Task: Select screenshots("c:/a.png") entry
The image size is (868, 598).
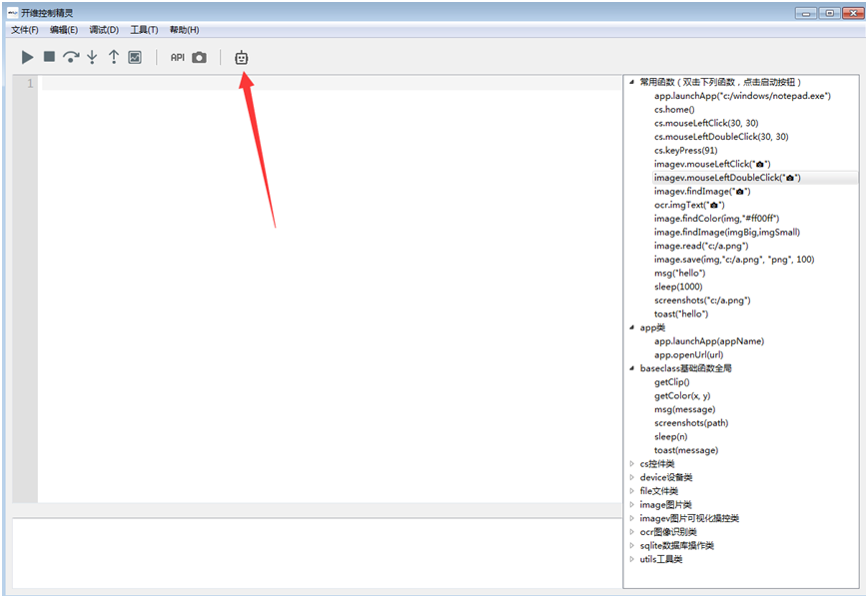Action: coord(702,300)
